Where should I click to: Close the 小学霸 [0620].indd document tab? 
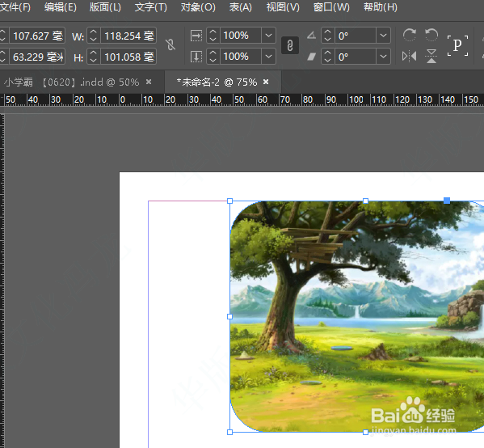tap(149, 82)
